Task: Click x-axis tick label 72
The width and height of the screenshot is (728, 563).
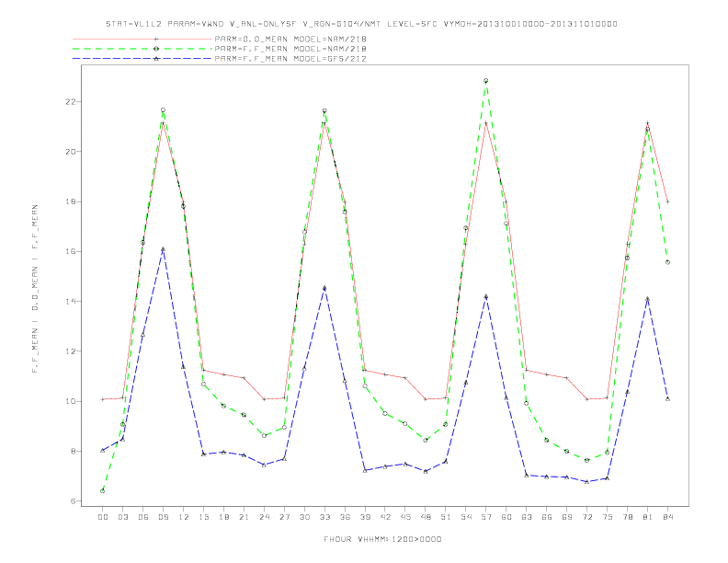Action: pyautogui.click(x=586, y=517)
